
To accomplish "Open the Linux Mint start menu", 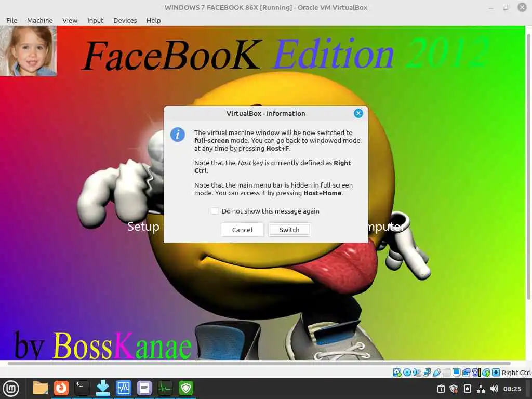I will pyautogui.click(x=11, y=389).
